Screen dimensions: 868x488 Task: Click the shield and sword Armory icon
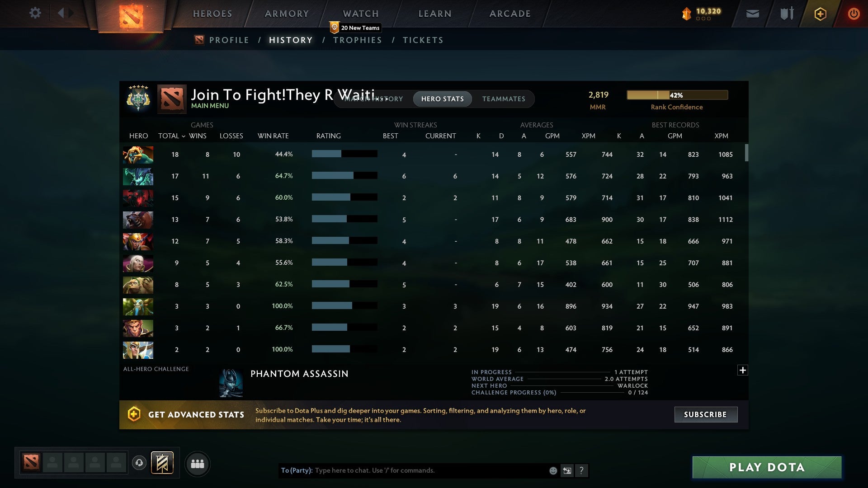[x=786, y=14]
